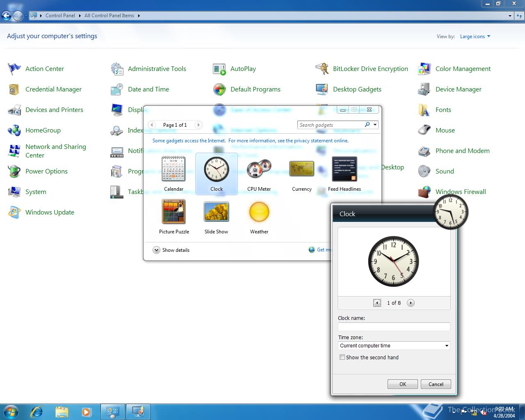Screen dimensions: 525x420
Task: Open Devices and Printers icon
Action: pos(14,110)
